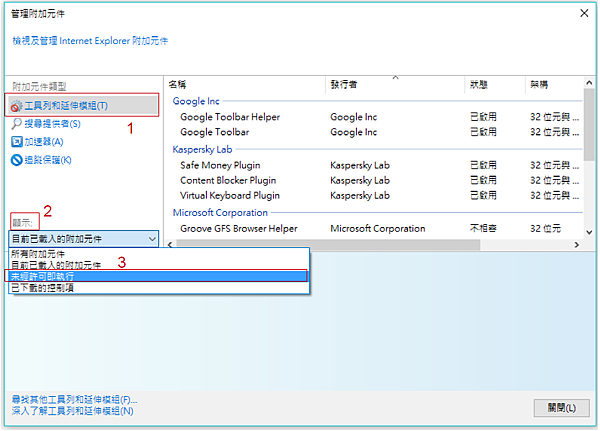This screenshot has height=431, width=600.
Task: Choose 目前已載入的附加元件 list option
Action: click(x=159, y=265)
